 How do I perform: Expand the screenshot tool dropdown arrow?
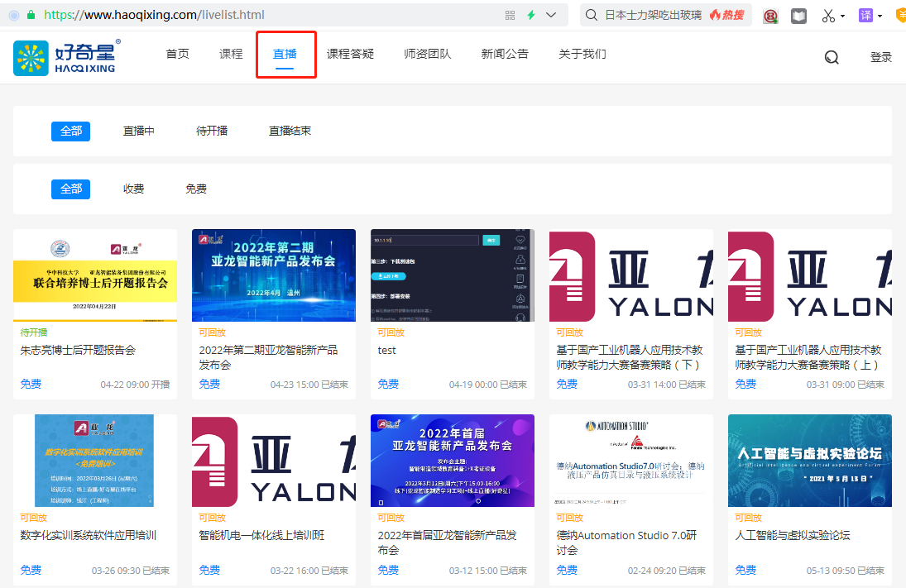click(x=842, y=17)
